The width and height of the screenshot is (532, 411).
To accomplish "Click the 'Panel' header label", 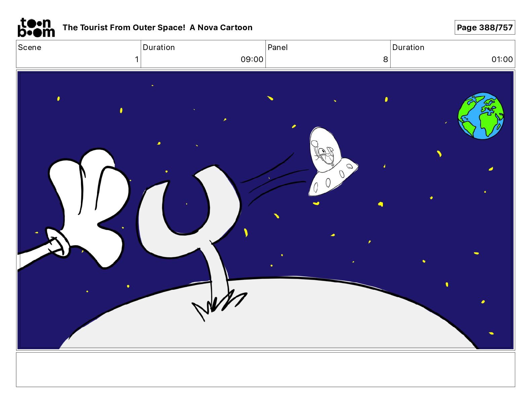I will coord(278,47).
